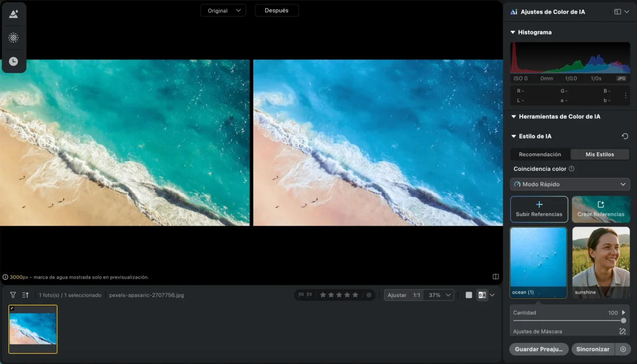This screenshot has width=637, height=364.
Task: Open the history clock tool in left toolbar
Action: [x=13, y=62]
